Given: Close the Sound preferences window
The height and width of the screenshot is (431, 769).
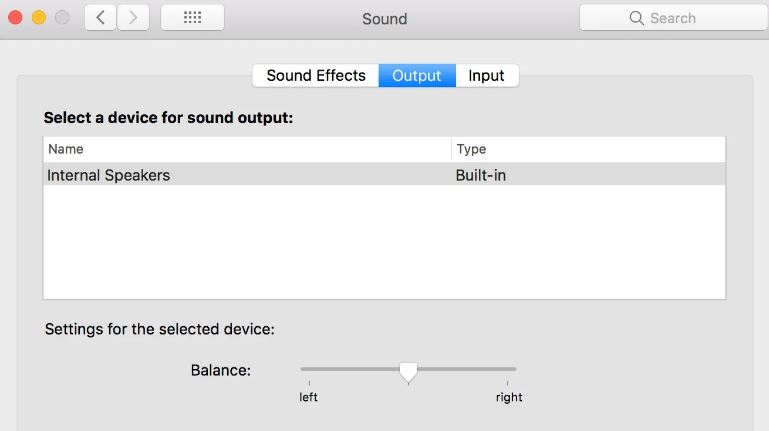Looking at the screenshot, I should (15, 18).
